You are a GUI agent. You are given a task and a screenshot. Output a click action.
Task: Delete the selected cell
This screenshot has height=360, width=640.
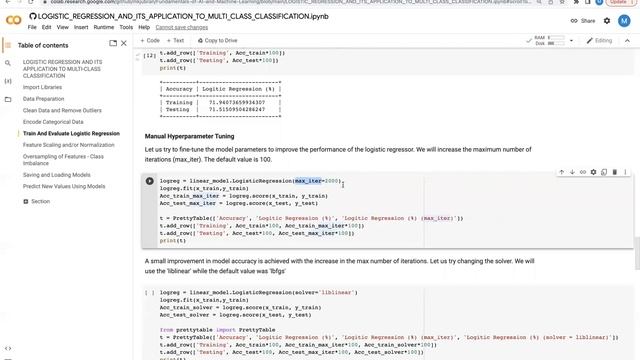[615, 172]
